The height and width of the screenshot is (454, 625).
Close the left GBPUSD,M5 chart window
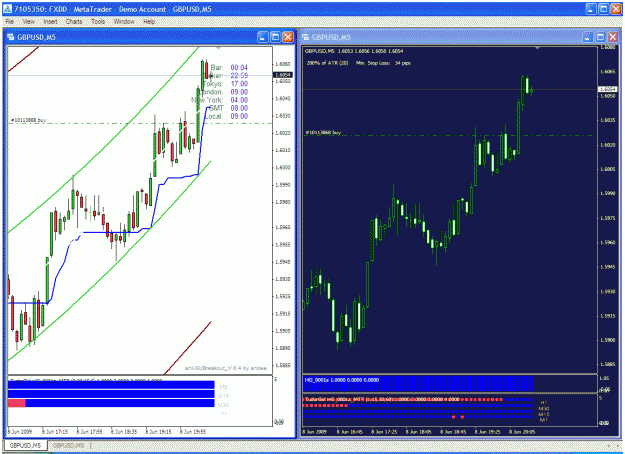[x=288, y=37]
